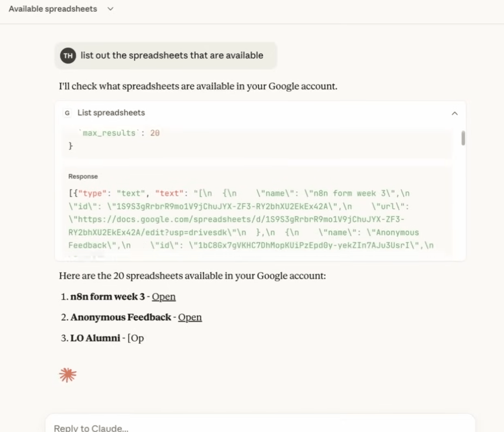Click the Response heading in tool output
504x432 pixels.
(x=83, y=176)
